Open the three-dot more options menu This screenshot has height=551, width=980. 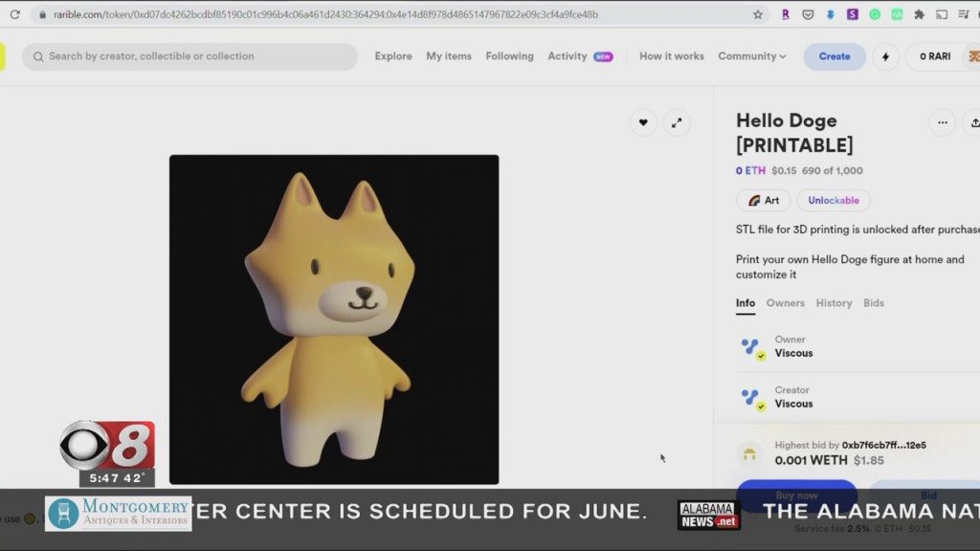(x=942, y=122)
